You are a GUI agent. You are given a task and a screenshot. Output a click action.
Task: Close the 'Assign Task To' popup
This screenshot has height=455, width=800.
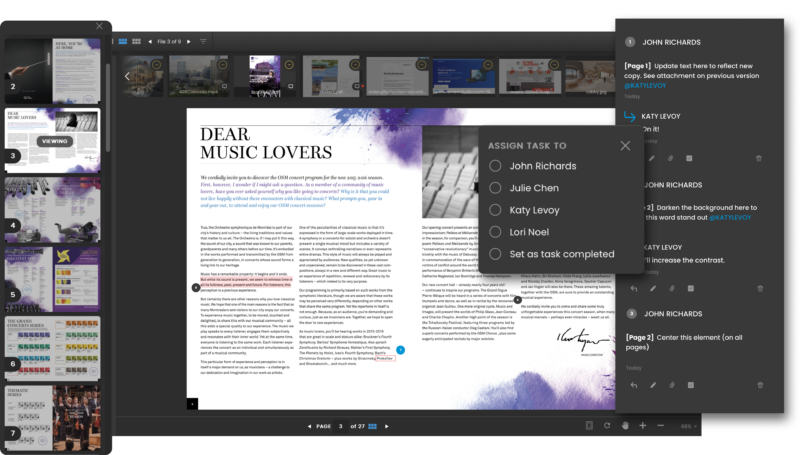coord(626,146)
